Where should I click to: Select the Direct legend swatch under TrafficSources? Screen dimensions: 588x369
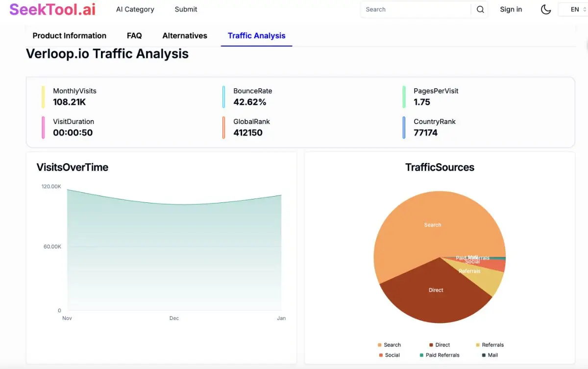coord(430,344)
